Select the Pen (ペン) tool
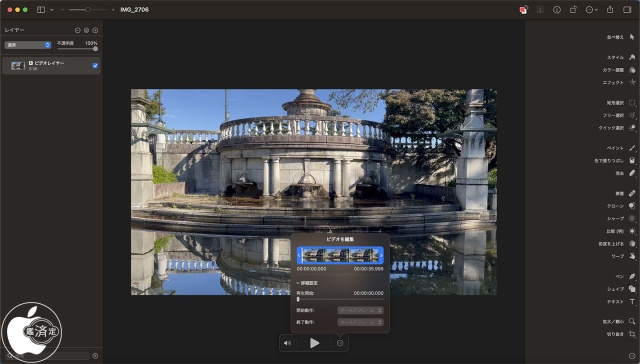Viewport: 640px width, 364px height. [632, 276]
